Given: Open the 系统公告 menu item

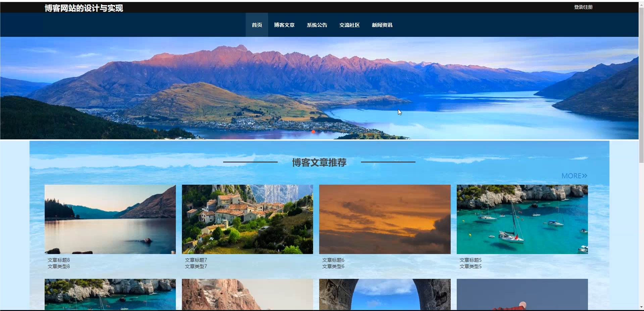Looking at the screenshot, I should coord(317,25).
